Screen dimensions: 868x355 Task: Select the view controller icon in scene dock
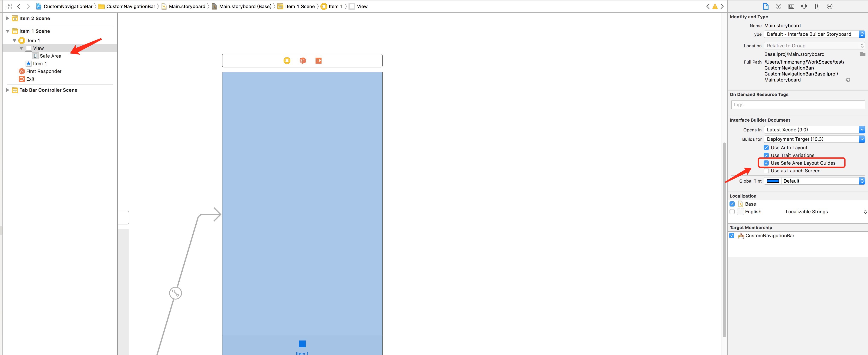(x=287, y=60)
